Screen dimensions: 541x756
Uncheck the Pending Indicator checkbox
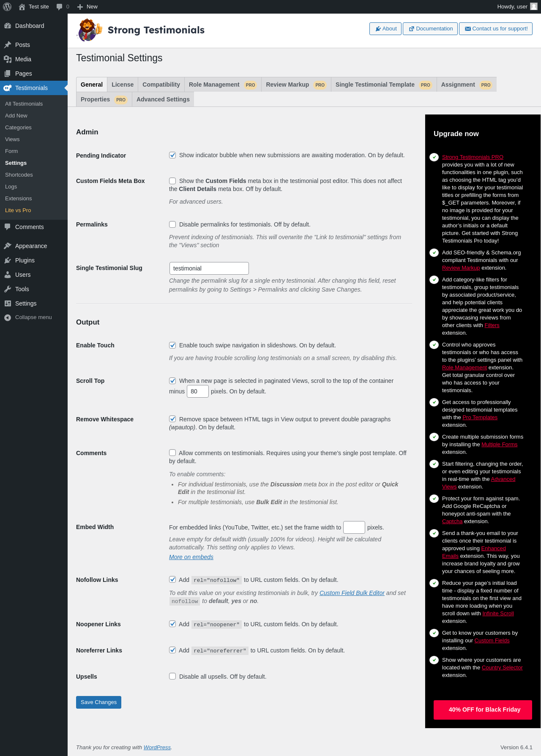(172, 155)
